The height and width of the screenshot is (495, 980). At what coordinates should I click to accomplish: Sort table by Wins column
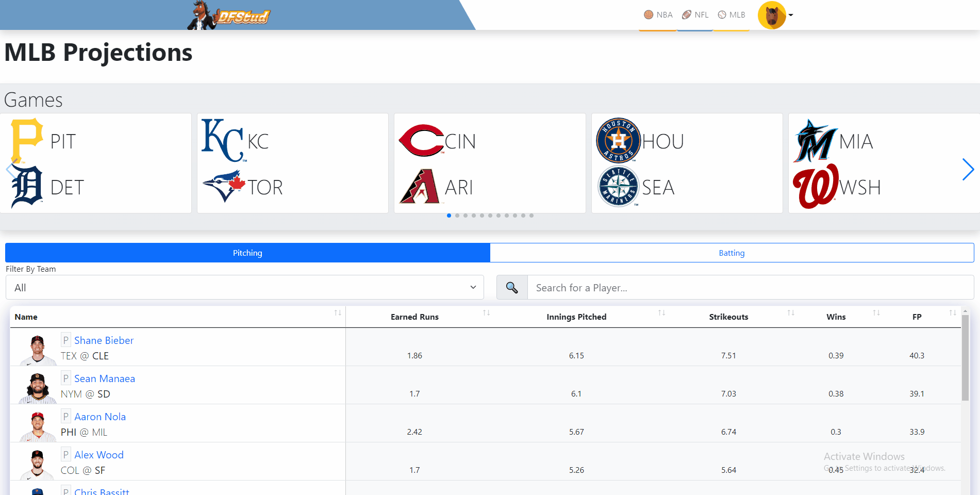tap(836, 317)
